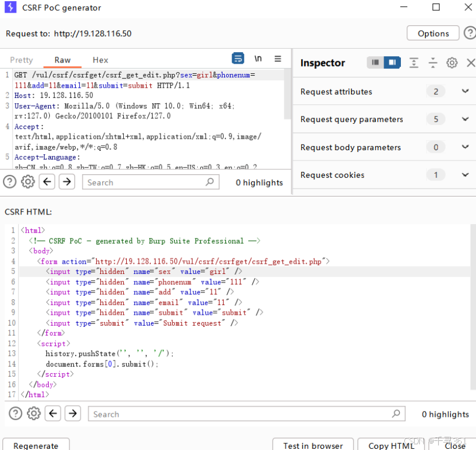Viewport: 476px width, 450px height.
Task: Click request editor vertical scrollbar
Action: 287,94
